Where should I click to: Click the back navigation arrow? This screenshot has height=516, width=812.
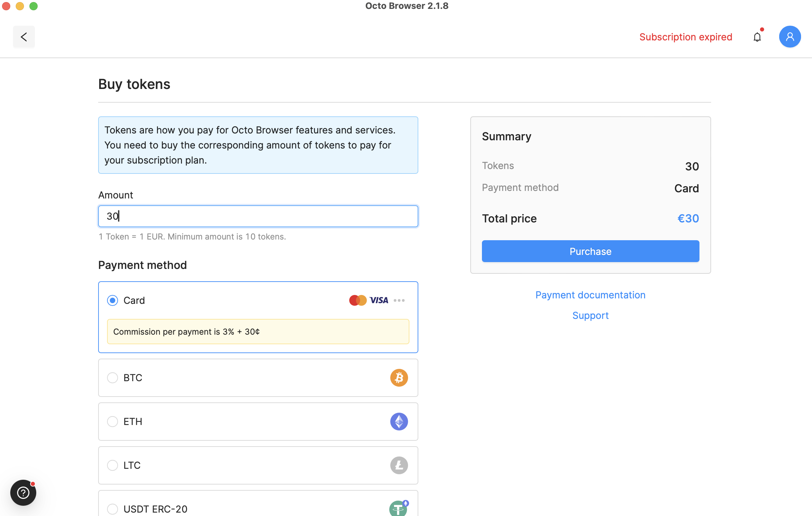[24, 36]
